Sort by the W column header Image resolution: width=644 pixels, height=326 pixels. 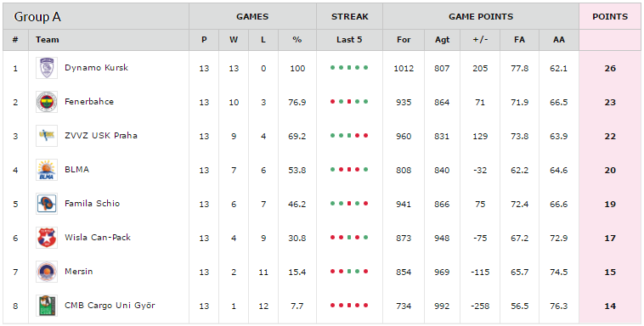pos(234,40)
